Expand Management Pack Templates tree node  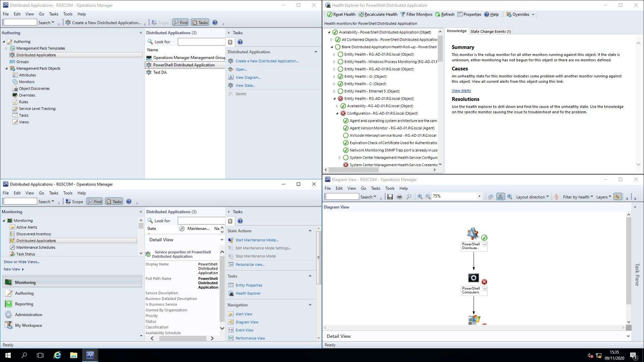6,48
